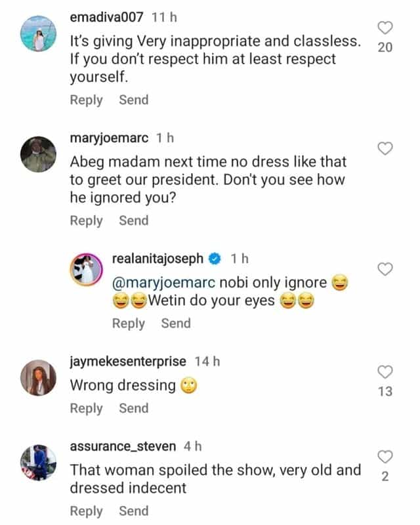View the 13 likes count
The height and width of the screenshot is (525, 420).
[x=386, y=392]
